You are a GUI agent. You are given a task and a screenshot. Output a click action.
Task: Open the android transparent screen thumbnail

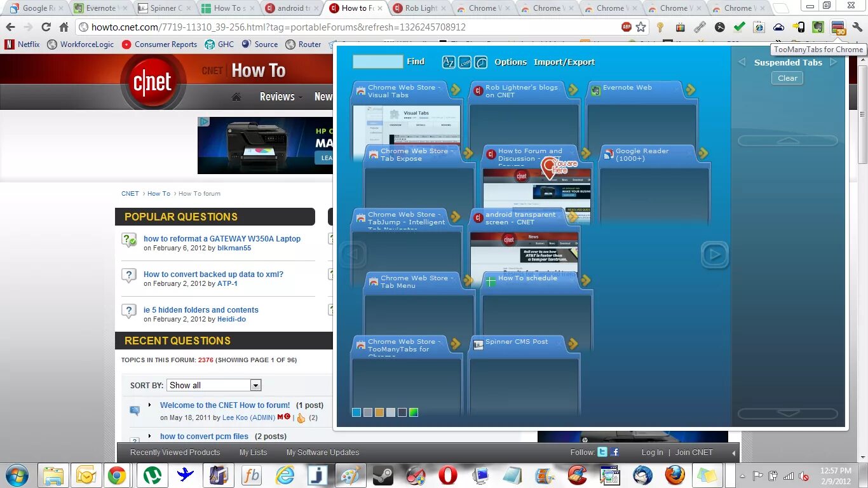[x=524, y=252]
